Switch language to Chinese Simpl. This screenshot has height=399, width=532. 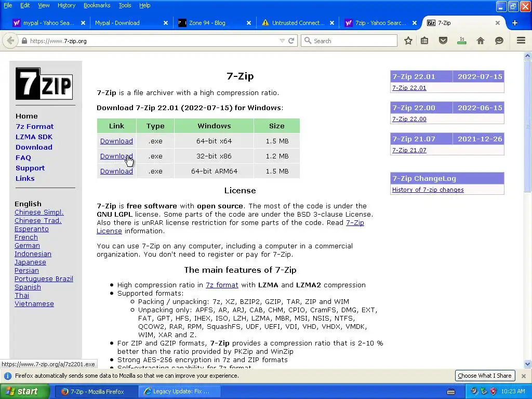(x=39, y=212)
